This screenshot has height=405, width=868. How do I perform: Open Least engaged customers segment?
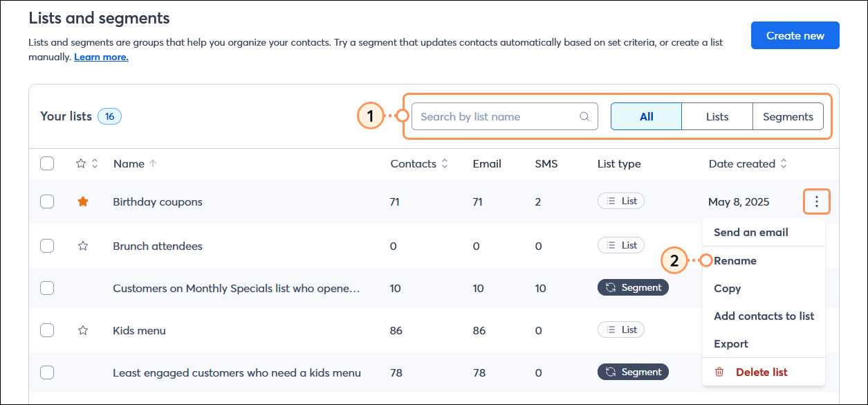pos(237,373)
